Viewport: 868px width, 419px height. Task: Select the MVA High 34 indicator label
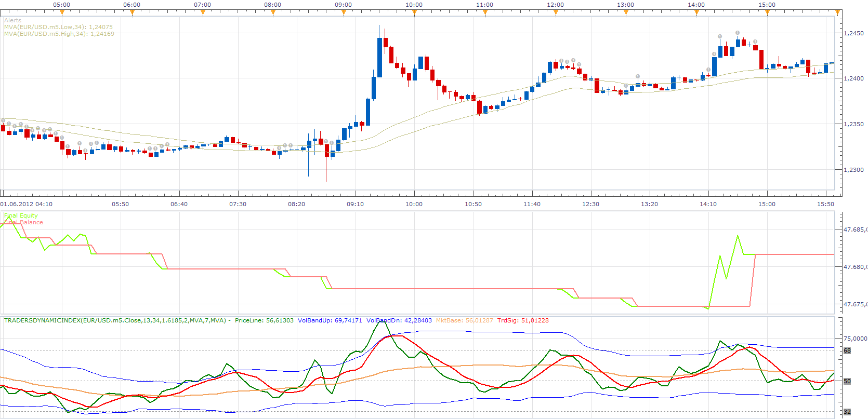point(59,34)
